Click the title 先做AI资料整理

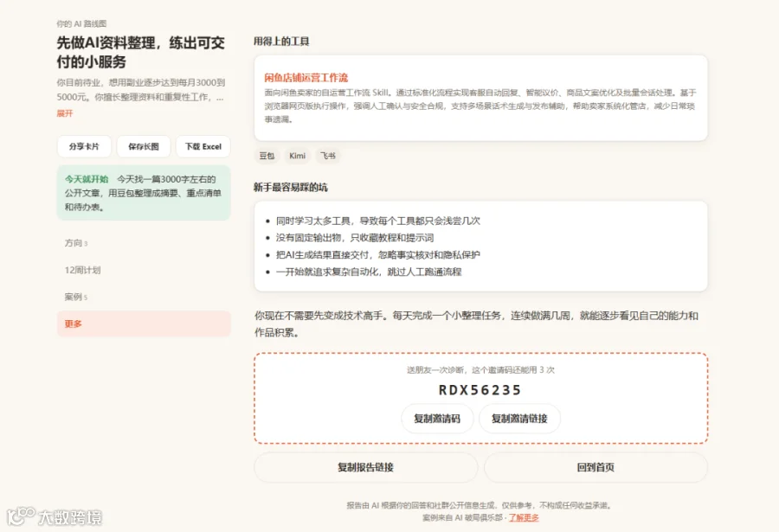pos(140,52)
